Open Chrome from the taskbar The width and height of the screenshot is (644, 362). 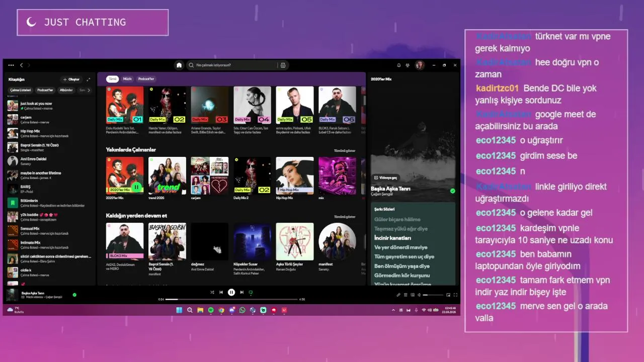(221, 310)
